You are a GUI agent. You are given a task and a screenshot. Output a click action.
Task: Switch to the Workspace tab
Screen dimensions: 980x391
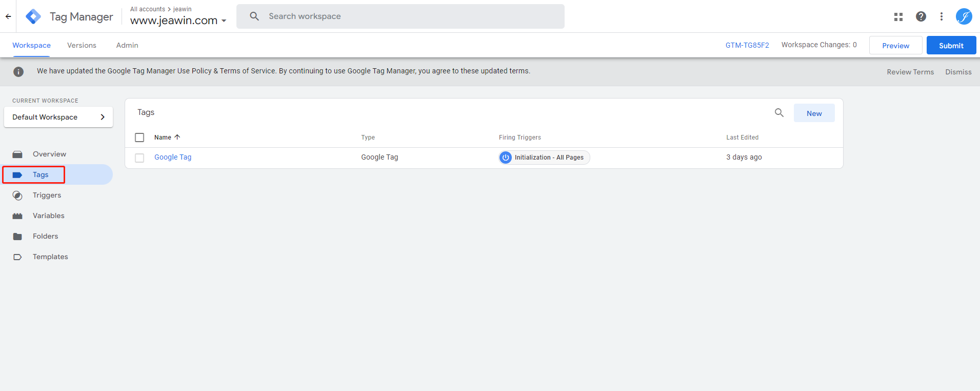pyautogui.click(x=31, y=45)
